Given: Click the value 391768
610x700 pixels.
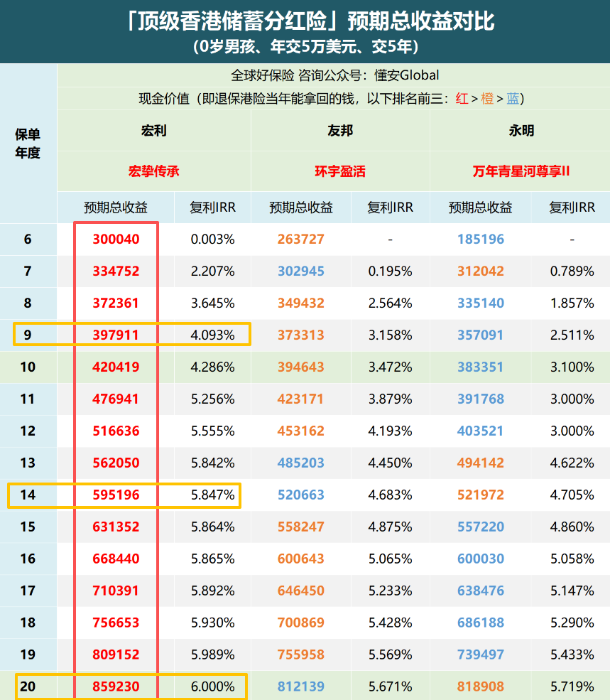Looking at the screenshot, I should (481, 399).
